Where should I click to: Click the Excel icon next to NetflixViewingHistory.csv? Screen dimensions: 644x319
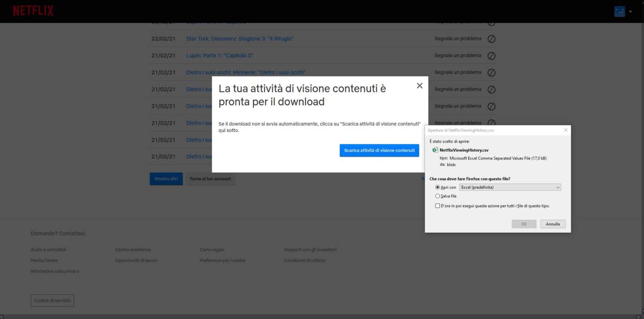coord(435,150)
